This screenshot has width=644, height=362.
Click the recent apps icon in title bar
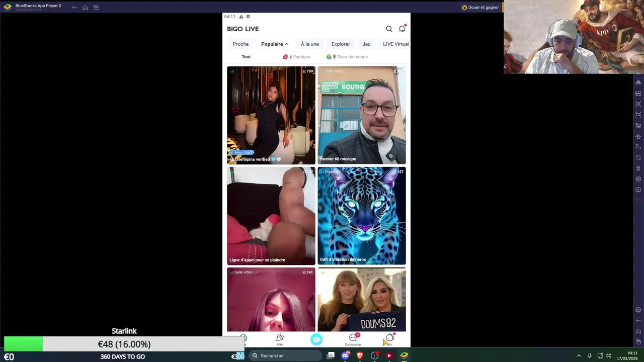(x=96, y=7)
